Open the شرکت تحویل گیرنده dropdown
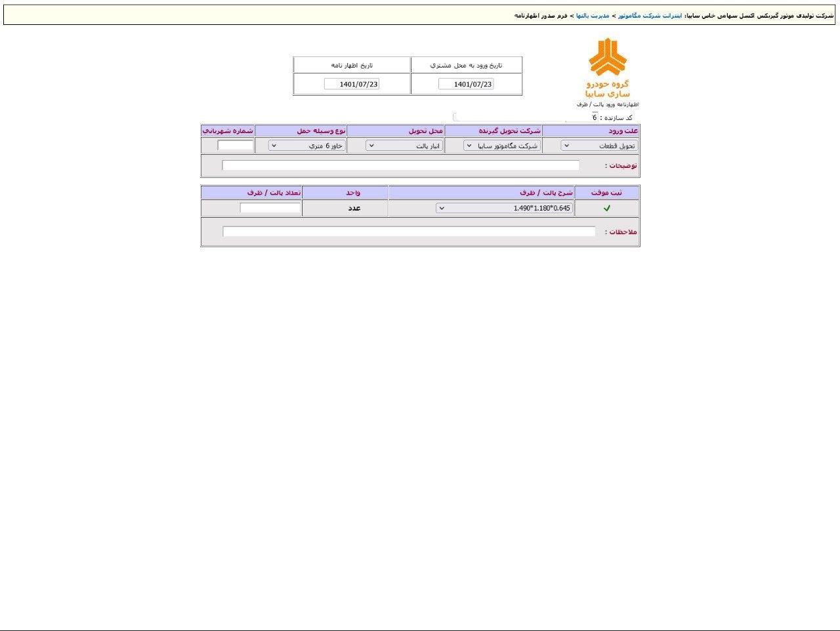Screen dimensions: 840x631 (x=502, y=146)
